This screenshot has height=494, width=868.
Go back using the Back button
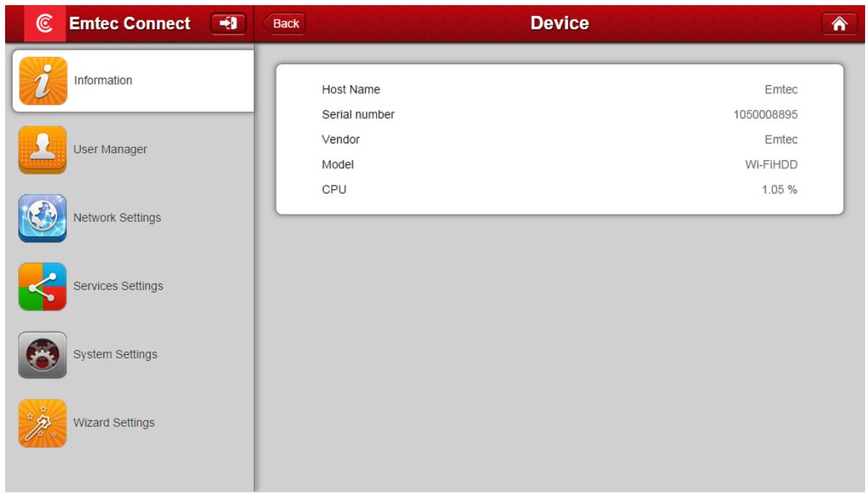click(x=284, y=23)
